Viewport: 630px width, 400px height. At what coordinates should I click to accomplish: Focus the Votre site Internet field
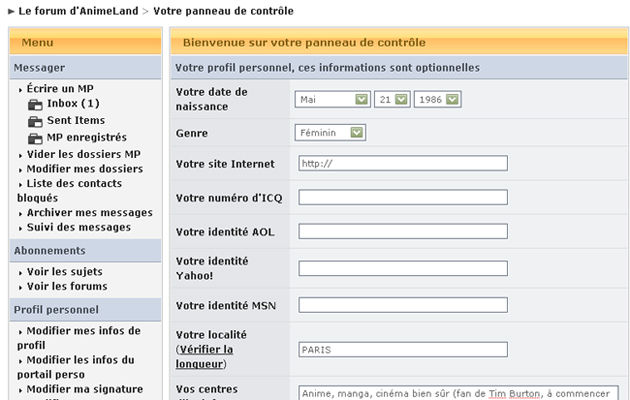403,163
